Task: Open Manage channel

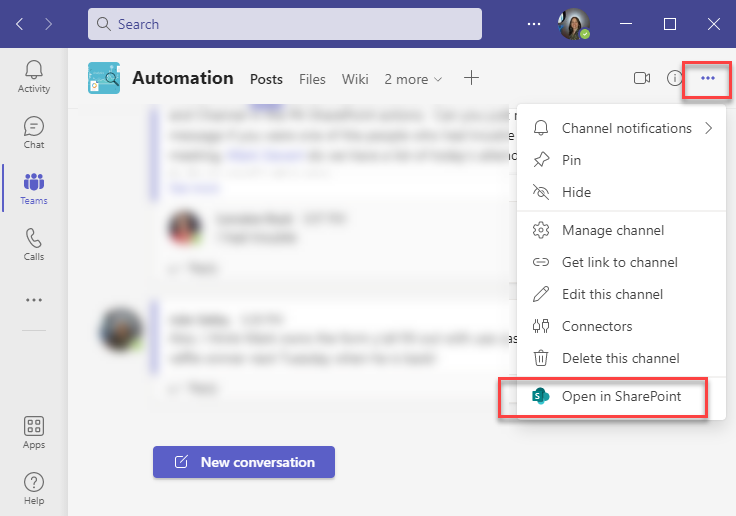Action: [622, 230]
